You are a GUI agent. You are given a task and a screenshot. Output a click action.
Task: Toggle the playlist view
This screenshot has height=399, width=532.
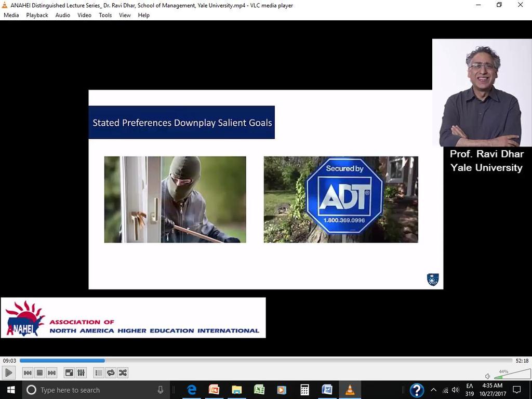coord(99,373)
